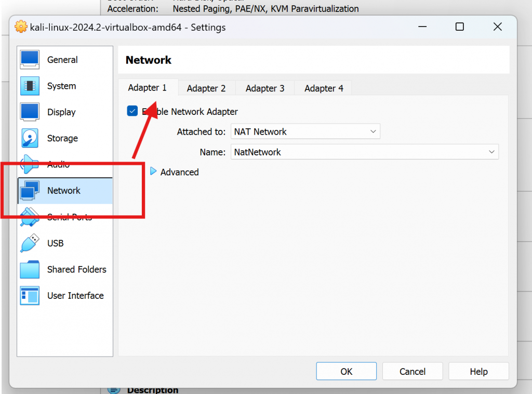
Task: Click the User Interface settings icon
Action: pyautogui.click(x=30, y=295)
